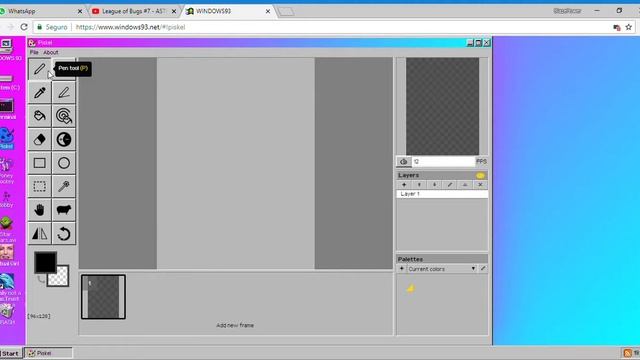Swap primary and secondary colors arrow

tap(41, 280)
